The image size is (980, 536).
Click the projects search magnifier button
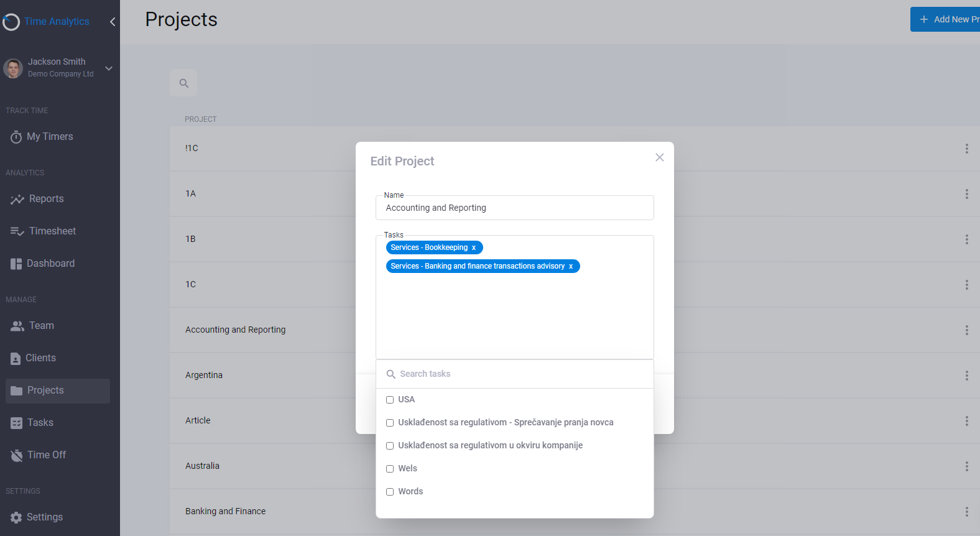[183, 83]
